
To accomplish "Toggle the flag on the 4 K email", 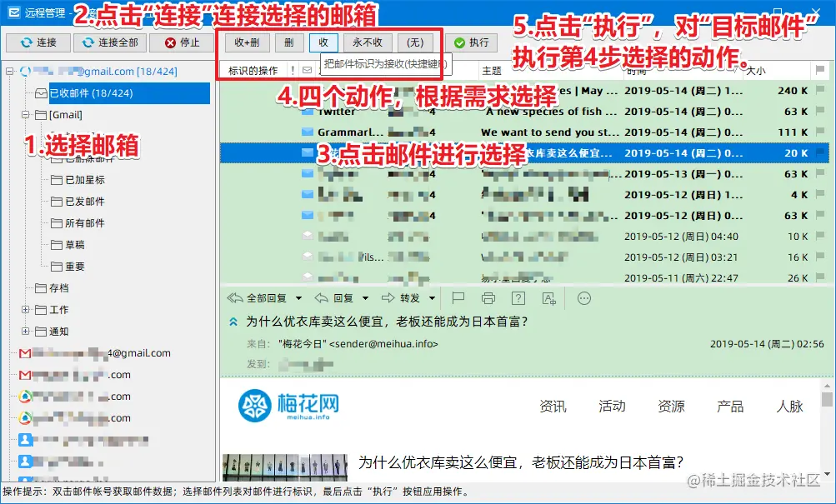I will tap(820, 194).
